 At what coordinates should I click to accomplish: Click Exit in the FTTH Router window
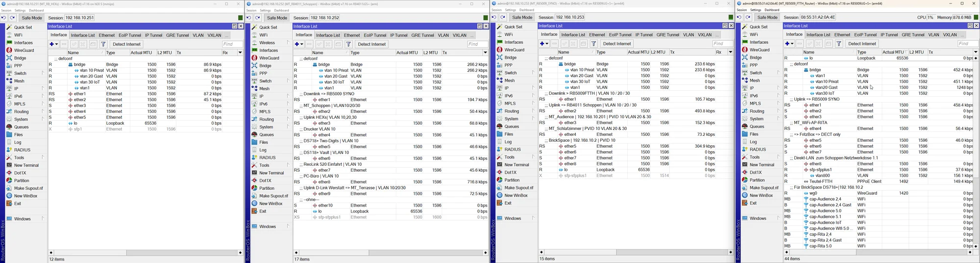[753, 203]
